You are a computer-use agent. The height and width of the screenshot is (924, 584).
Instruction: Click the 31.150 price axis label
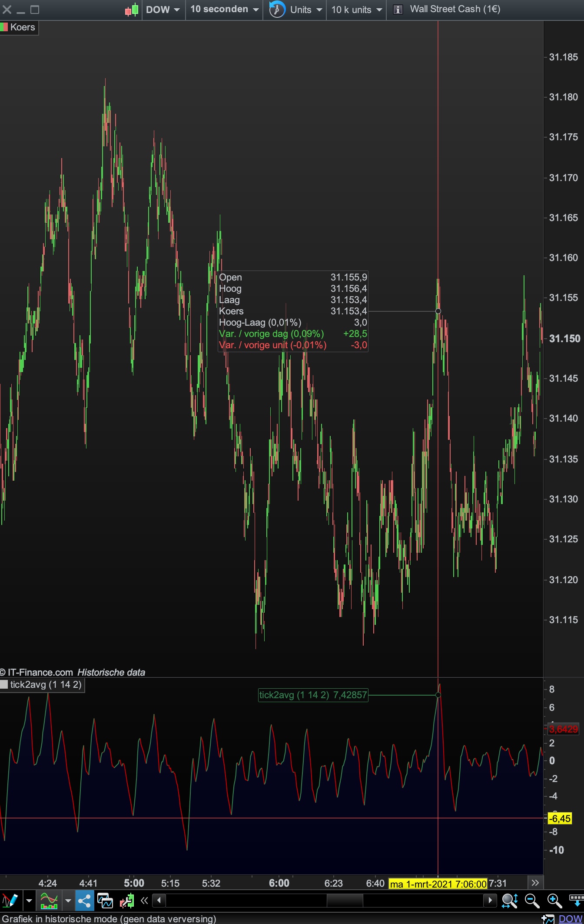pos(564,339)
